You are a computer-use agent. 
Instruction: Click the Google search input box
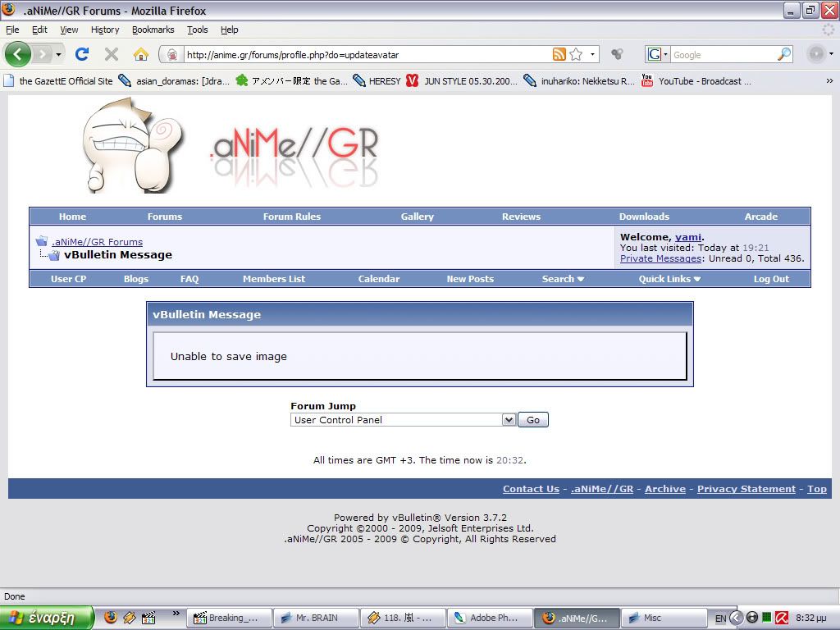(724, 55)
